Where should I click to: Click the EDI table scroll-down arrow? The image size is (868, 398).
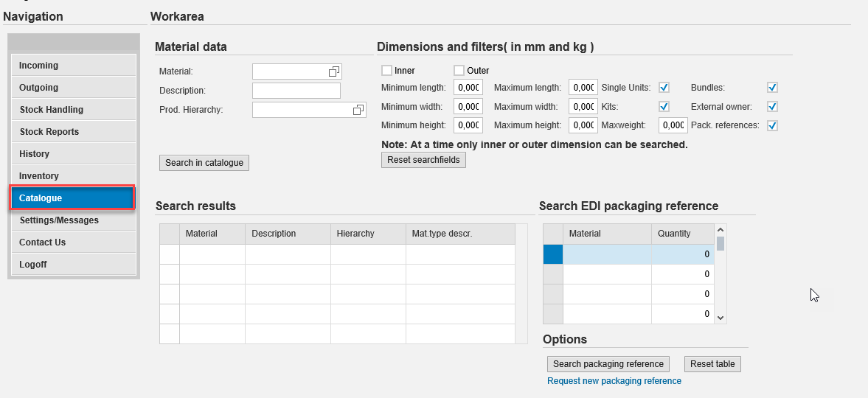[x=721, y=318]
